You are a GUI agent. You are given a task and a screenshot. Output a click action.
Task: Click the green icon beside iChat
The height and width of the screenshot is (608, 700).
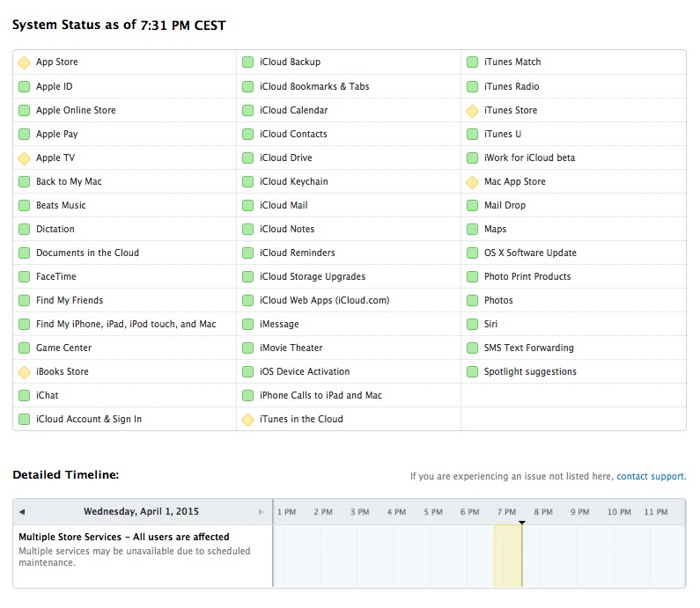coord(24,396)
